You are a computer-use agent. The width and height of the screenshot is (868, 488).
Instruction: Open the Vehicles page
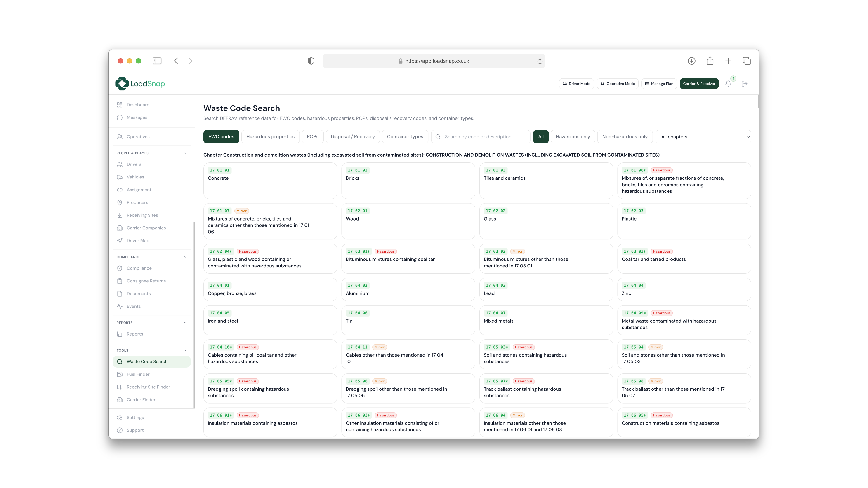click(x=152, y=177)
